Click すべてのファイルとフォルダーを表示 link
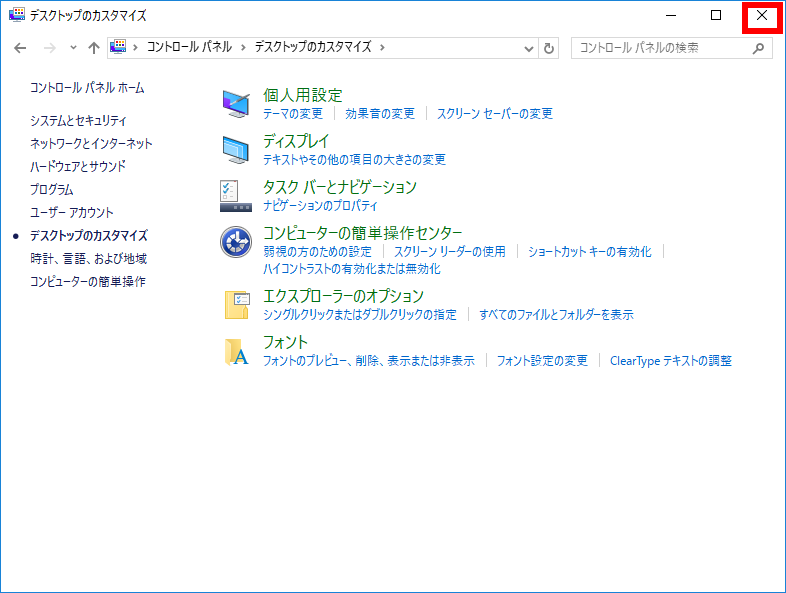786x593 pixels. (x=556, y=315)
